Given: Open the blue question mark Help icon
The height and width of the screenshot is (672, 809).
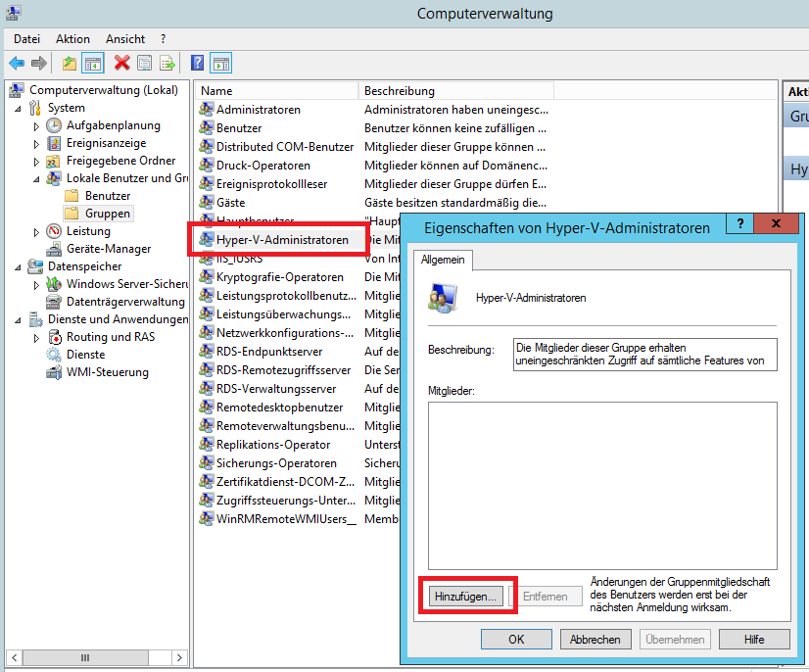Looking at the screenshot, I should point(198,63).
